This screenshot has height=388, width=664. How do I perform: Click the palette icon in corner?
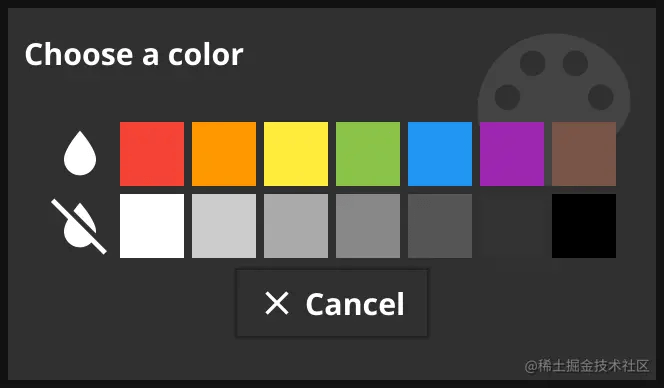coord(554,85)
